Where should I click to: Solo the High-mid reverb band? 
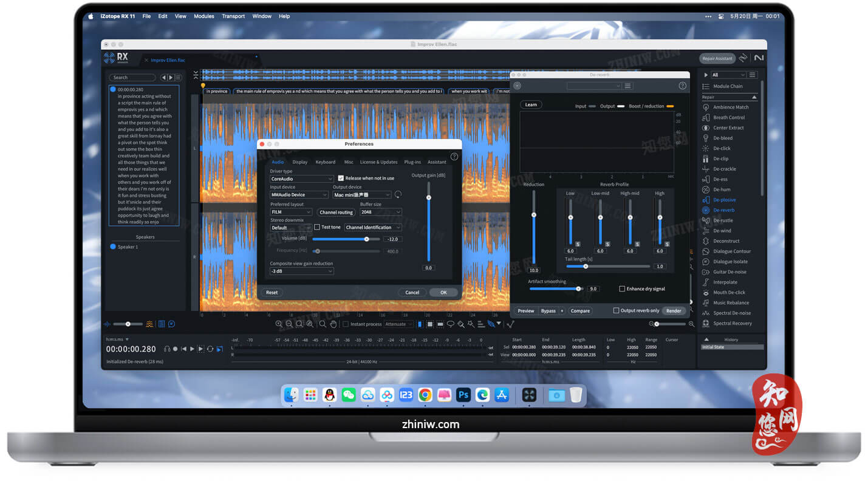[637, 244]
